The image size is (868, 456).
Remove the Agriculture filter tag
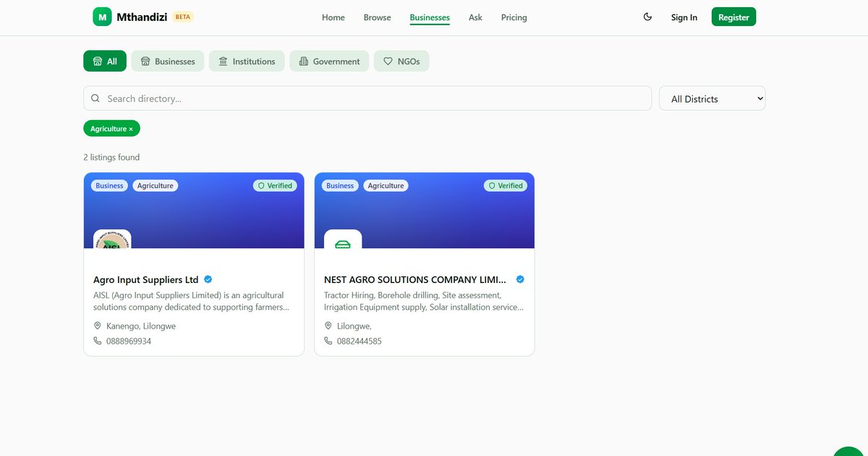tap(111, 128)
